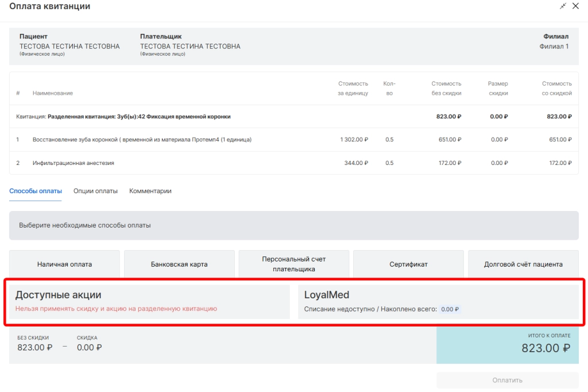Click the LoyalMed accumulated 0.00 ₽ badge
Viewport: 588px width, 392px height.
pos(450,309)
